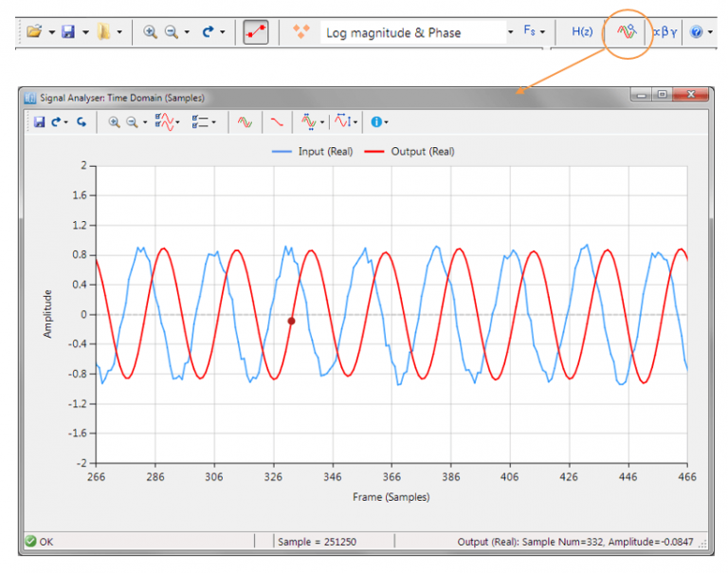
Task: Click the αβγ symbols toolbar button
Action: pyautogui.click(x=664, y=32)
